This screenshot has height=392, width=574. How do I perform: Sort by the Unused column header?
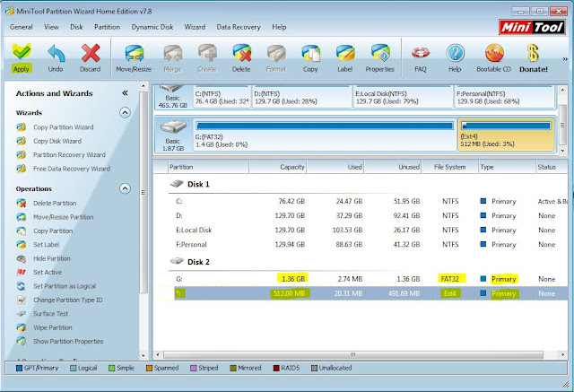tap(393, 167)
